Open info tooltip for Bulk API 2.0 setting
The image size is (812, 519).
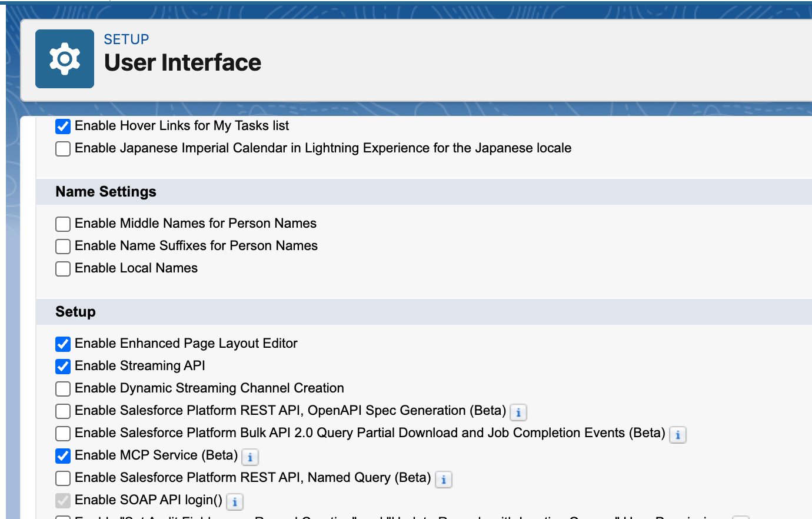[677, 435]
